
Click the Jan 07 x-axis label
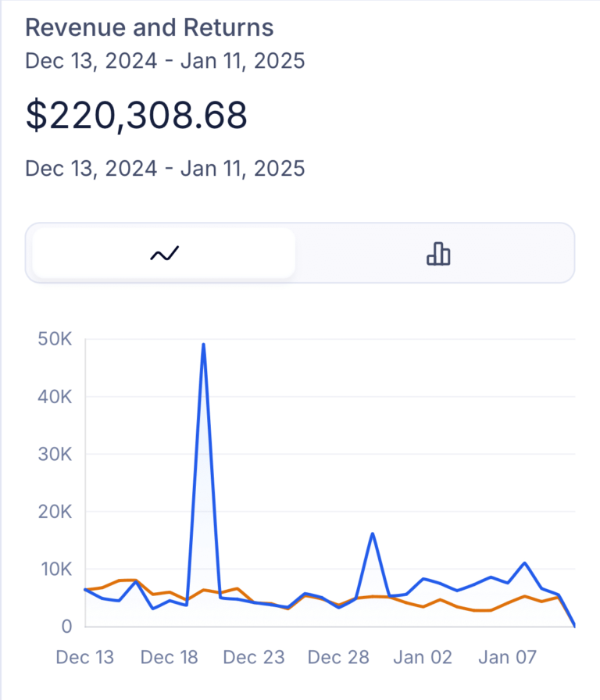pyautogui.click(x=507, y=657)
